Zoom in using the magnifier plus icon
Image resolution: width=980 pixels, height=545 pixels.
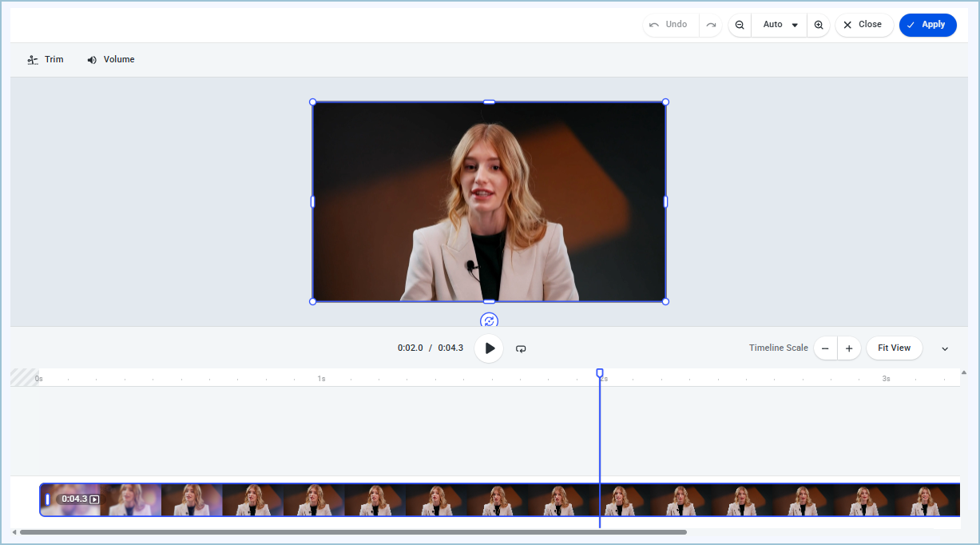[818, 25]
